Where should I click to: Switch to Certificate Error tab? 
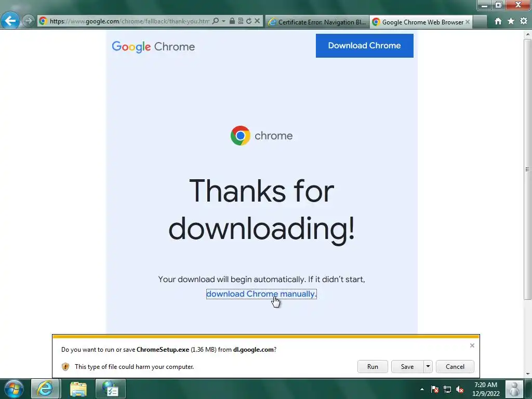point(317,22)
